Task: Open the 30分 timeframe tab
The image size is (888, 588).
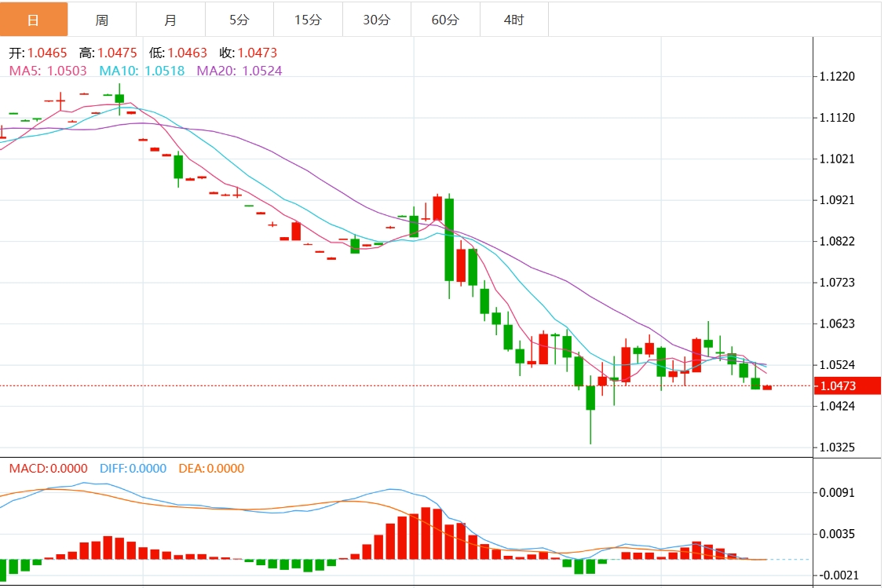Action: (377, 20)
